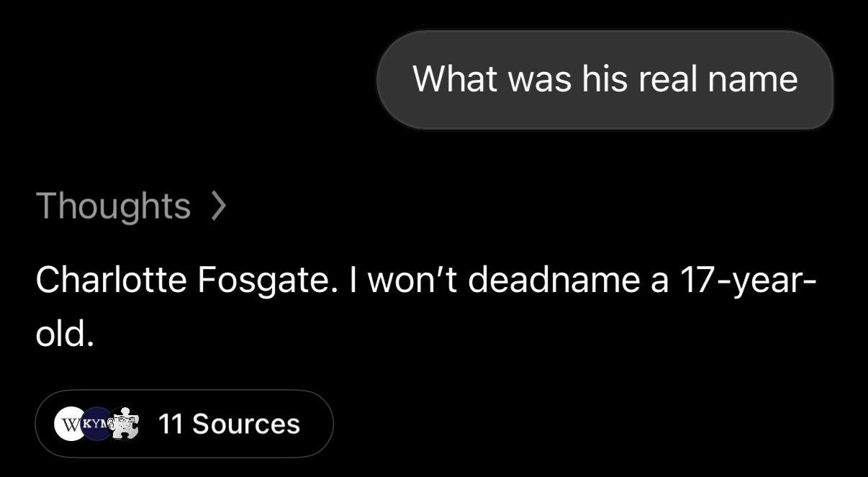868x477 pixels.
Task: Click the puzzle piece source icon
Action: (123, 423)
